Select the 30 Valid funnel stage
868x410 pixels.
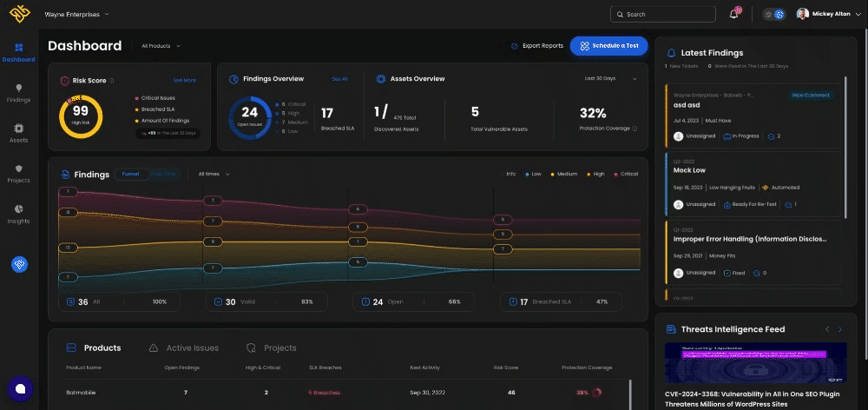(266, 302)
